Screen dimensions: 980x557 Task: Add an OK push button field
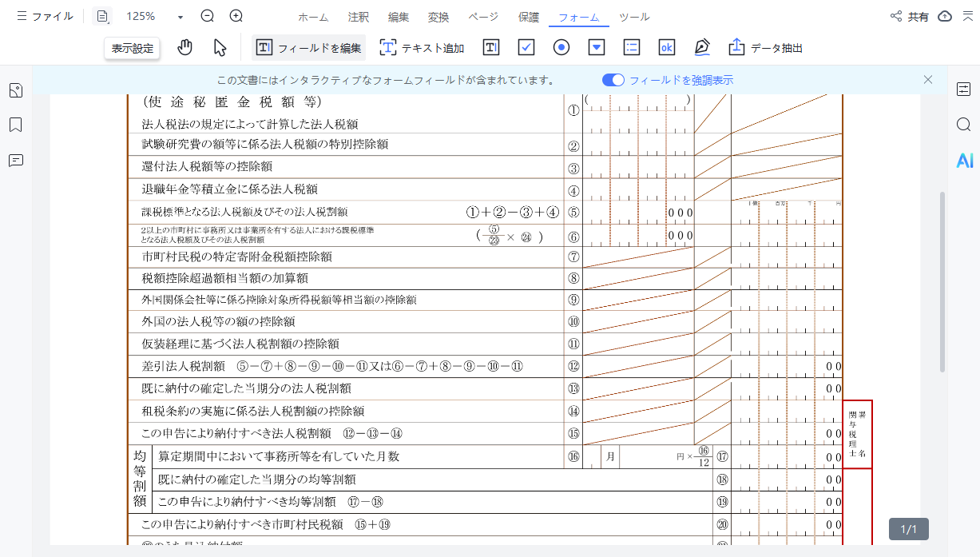pos(667,48)
